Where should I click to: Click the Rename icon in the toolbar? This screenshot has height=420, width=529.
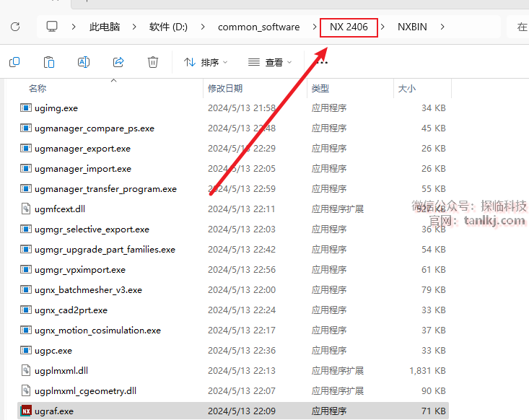[84, 62]
